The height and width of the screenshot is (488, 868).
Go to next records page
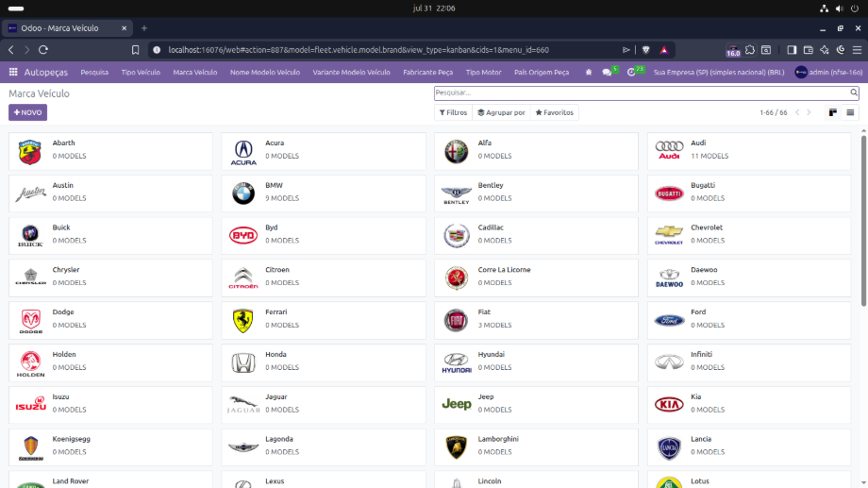coord(809,112)
